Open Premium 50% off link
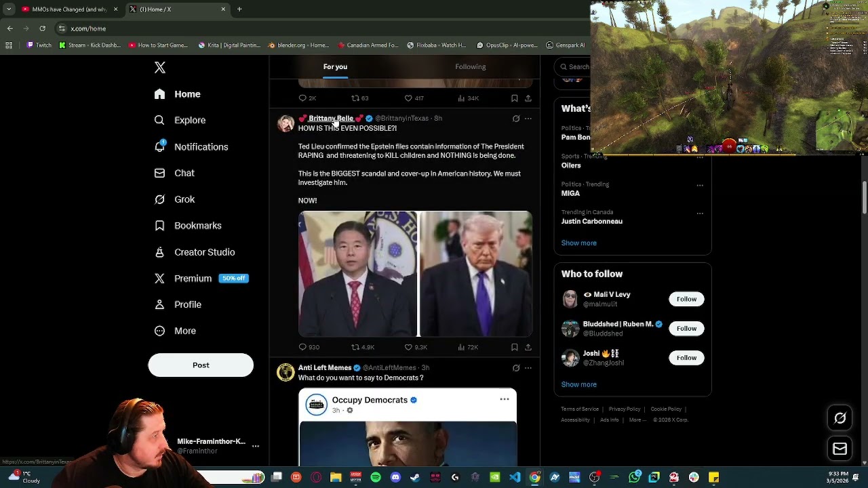 click(x=201, y=278)
